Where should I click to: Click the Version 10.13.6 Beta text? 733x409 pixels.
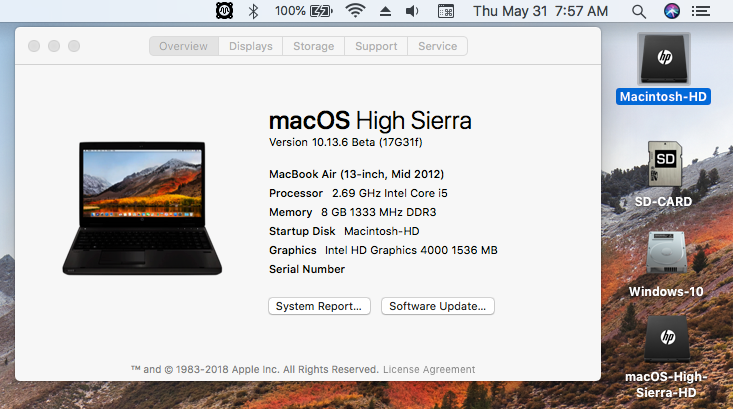[x=345, y=143]
